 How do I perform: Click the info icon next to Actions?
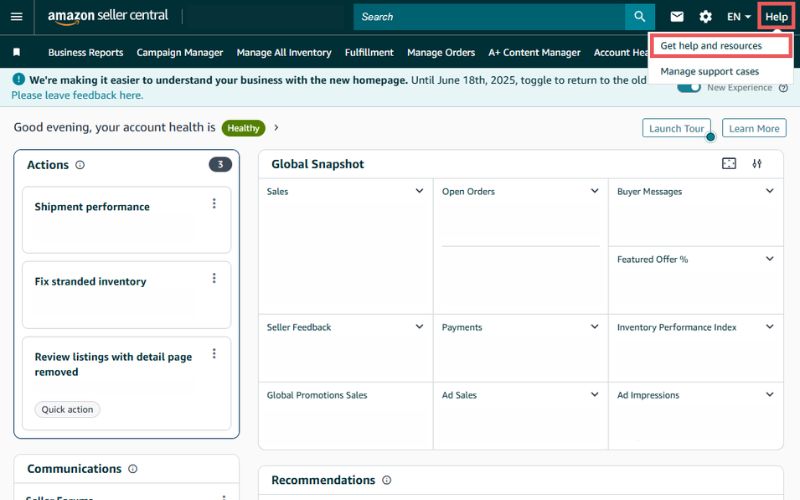tap(80, 165)
